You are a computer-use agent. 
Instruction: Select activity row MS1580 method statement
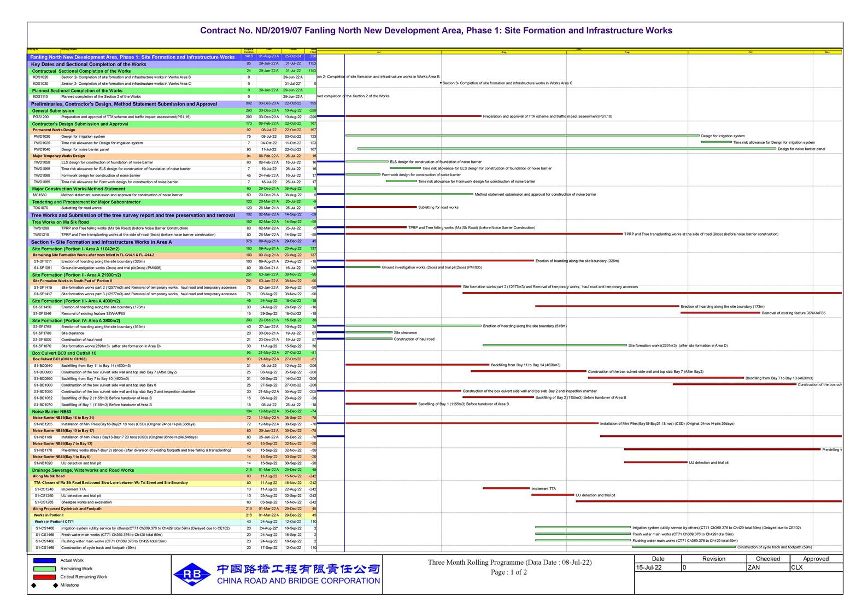[x=172, y=195]
